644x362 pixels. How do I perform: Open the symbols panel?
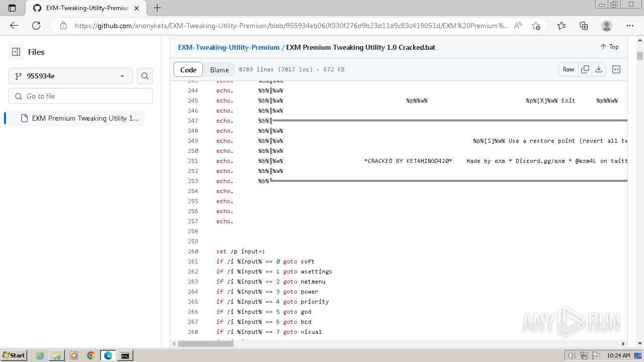(x=616, y=69)
